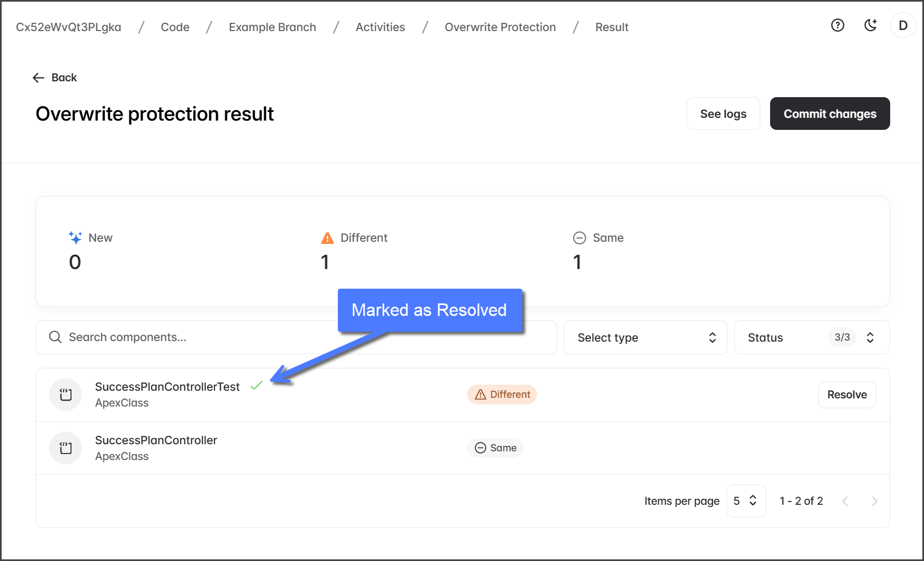Change items per page dropdown
This screenshot has width=924, height=561.
(746, 501)
